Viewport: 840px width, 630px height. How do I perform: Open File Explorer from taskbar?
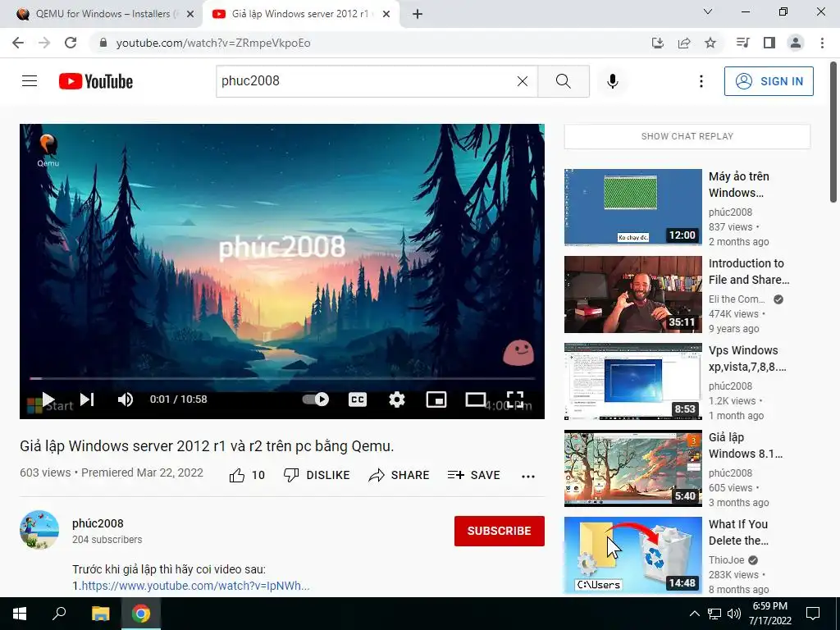100,614
